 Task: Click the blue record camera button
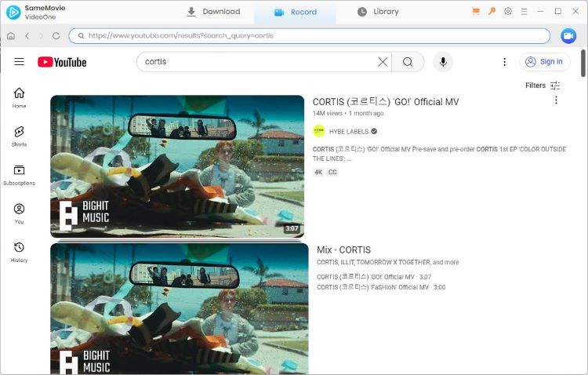pos(568,35)
